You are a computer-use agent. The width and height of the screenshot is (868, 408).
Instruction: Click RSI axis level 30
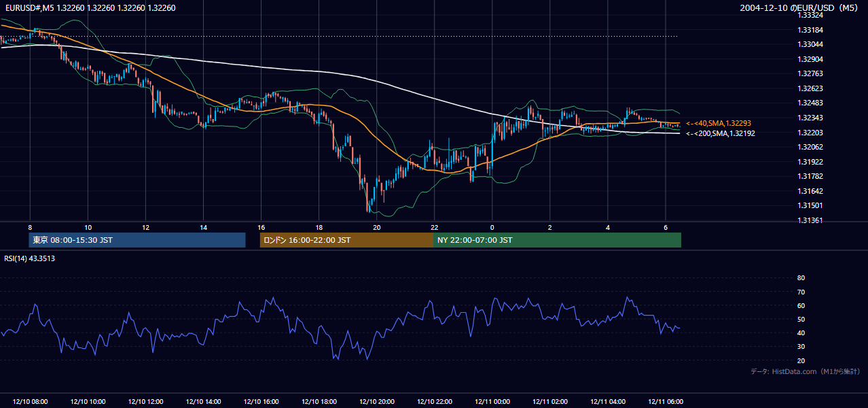coord(801,347)
